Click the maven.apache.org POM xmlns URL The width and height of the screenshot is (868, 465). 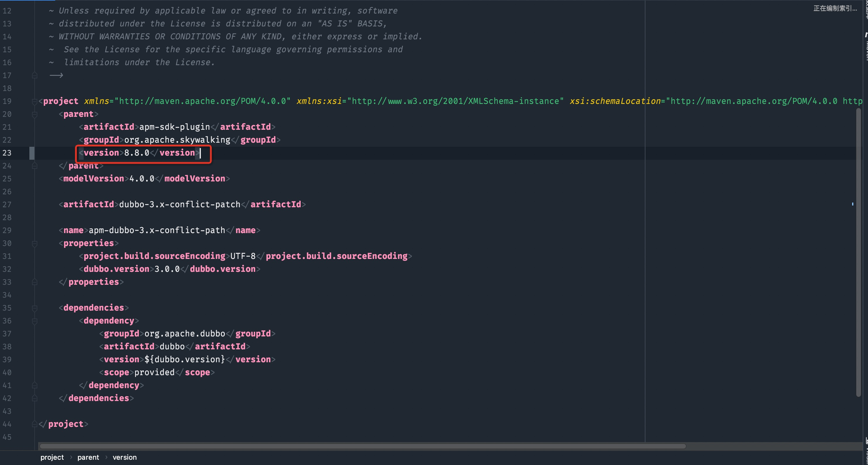point(202,101)
